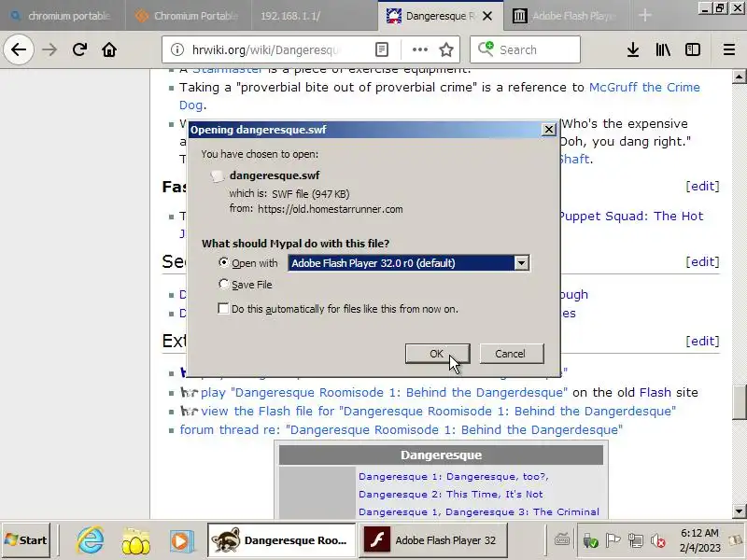
Task: Click the network tray icon
Action: point(636,540)
